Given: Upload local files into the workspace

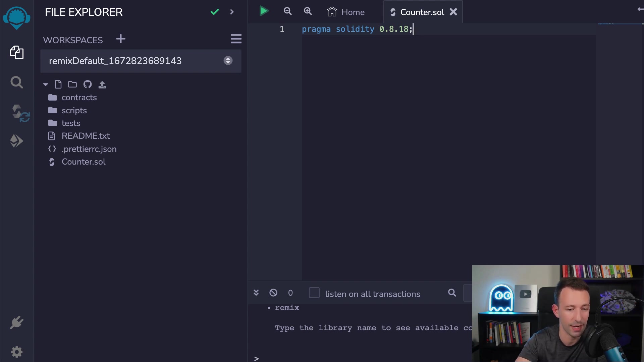Looking at the screenshot, I should point(102,84).
